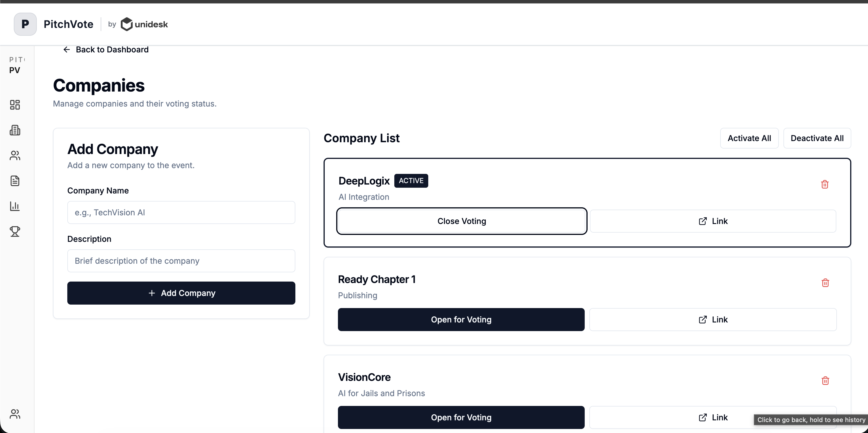This screenshot has width=868, height=433.
Task: Open the dashboard grid icon in sidebar
Action: (15, 105)
